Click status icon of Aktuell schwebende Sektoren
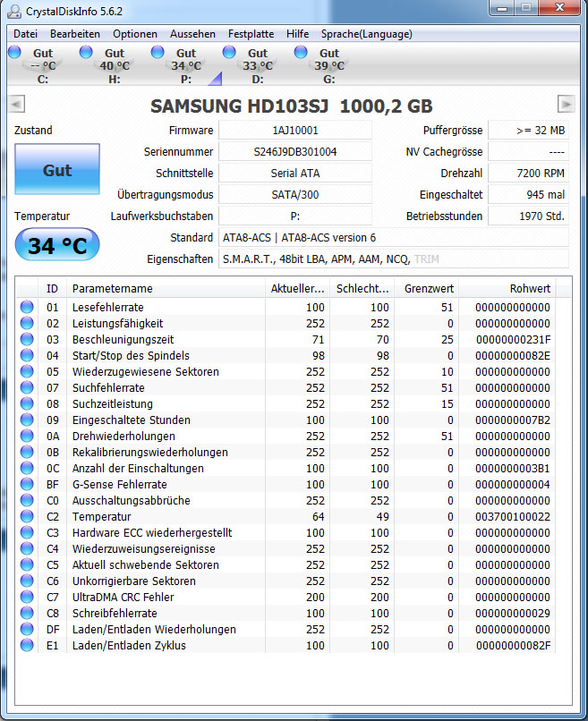588x721 pixels. [27, 564]
